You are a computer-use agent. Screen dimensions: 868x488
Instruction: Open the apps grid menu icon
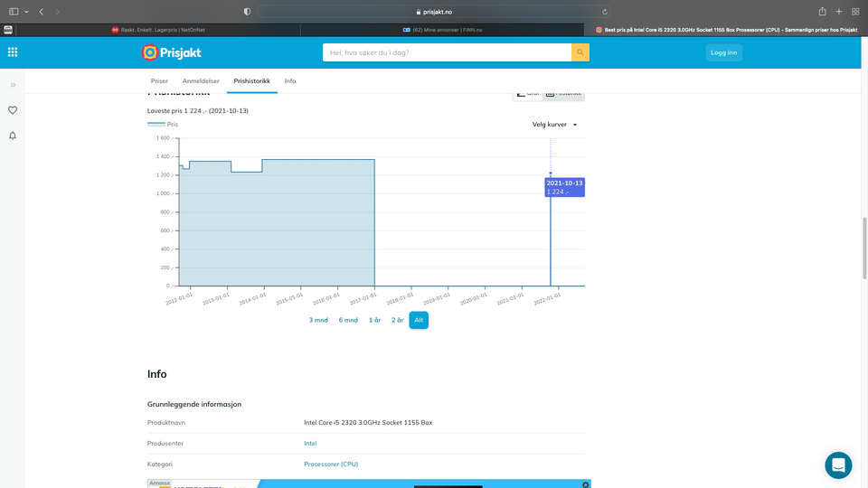click(x=13, y=52)
